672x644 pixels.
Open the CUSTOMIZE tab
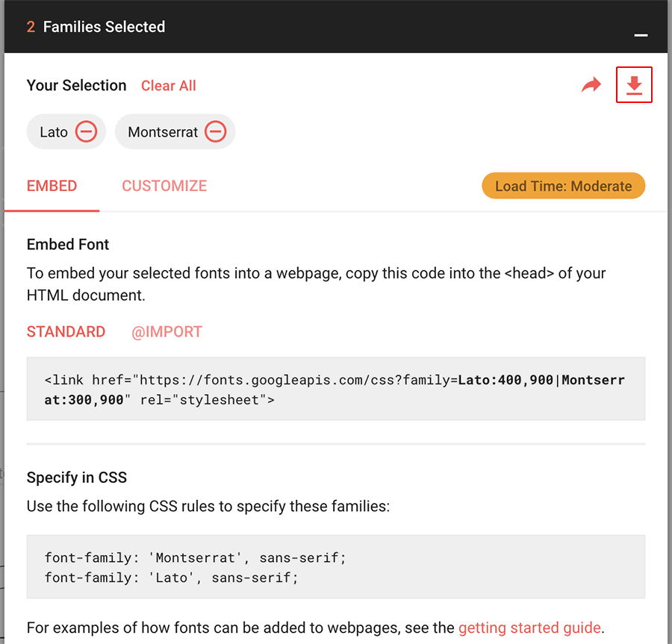(164, 186)
